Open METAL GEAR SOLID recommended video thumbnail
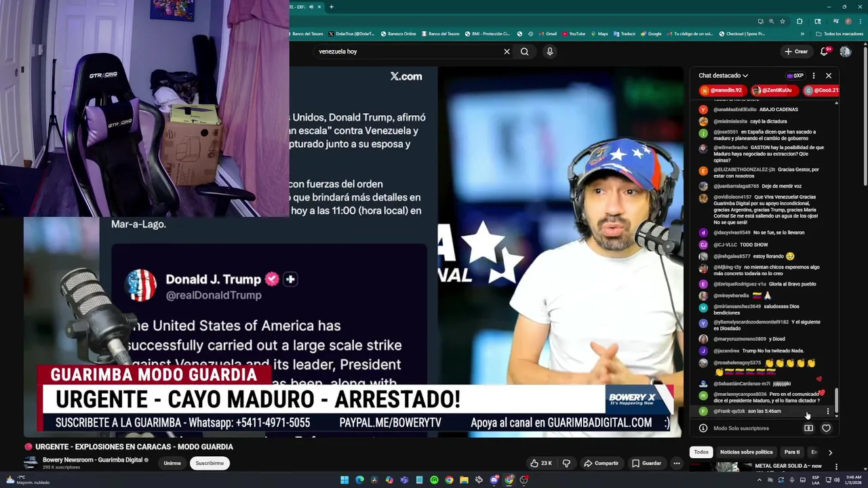 [x=719, y=467]
